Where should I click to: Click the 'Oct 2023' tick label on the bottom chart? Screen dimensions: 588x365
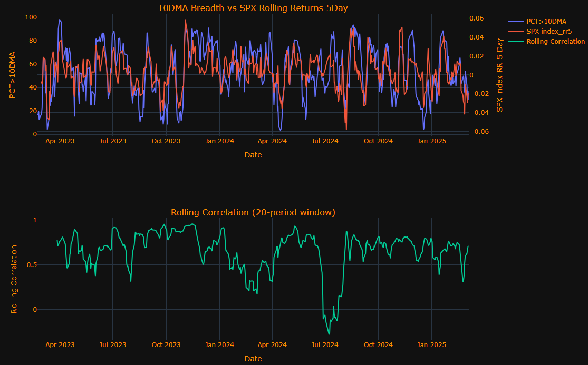pyautogui.click(x=166, y=345)
